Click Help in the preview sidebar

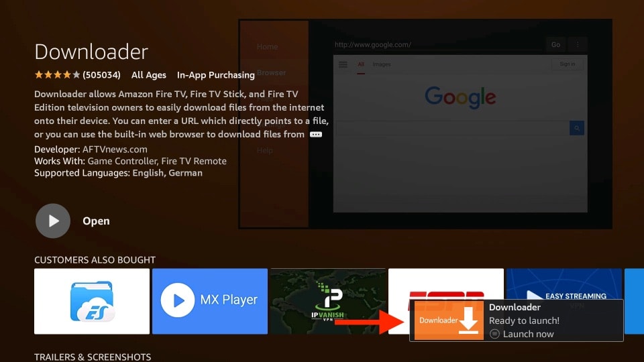pyautogui.click(x=264, y=151)
